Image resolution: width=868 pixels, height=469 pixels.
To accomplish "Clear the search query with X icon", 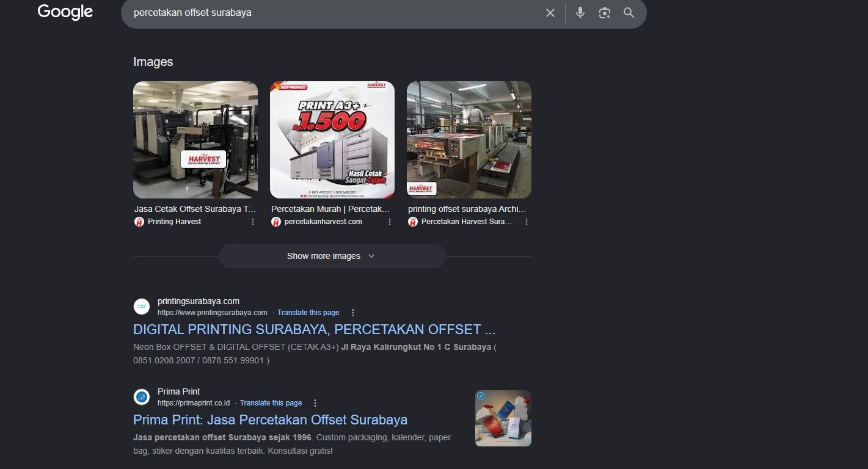I will [550, 13].
